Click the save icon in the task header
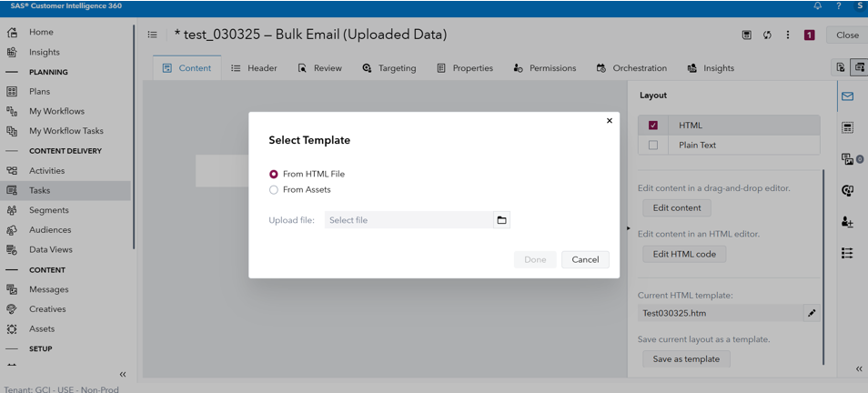This screenshot has width=868, height=393. tap(746, 35)
